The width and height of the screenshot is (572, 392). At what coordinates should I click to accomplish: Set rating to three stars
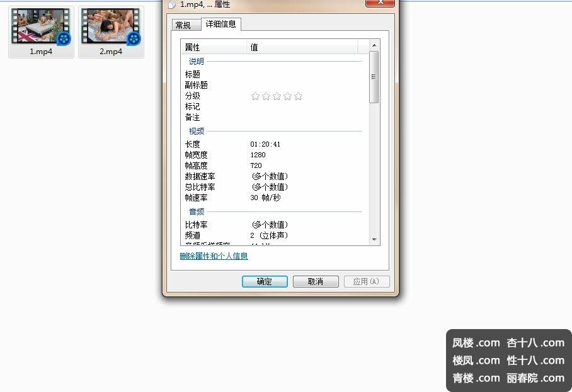click(277, 96)
